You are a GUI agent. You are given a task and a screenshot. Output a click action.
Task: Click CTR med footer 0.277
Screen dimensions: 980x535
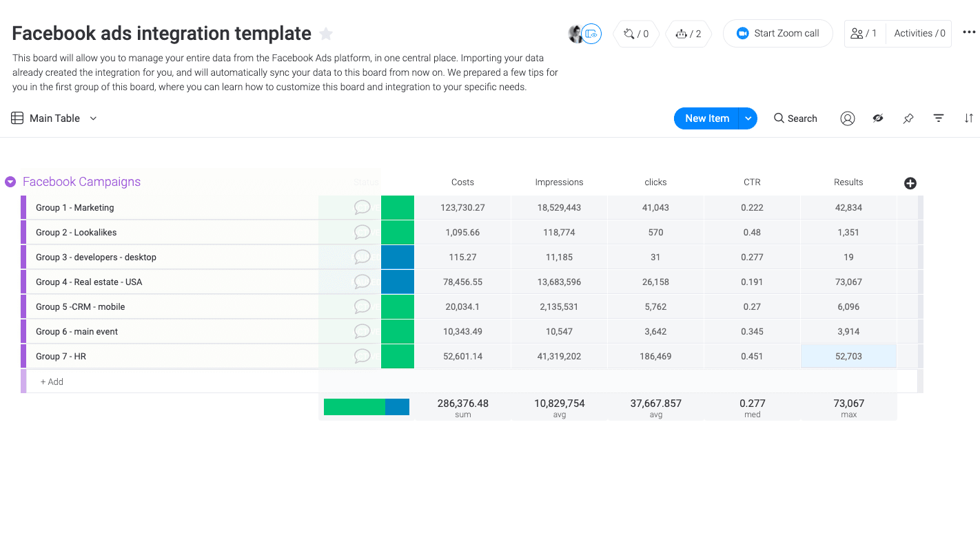coord(752,408)
